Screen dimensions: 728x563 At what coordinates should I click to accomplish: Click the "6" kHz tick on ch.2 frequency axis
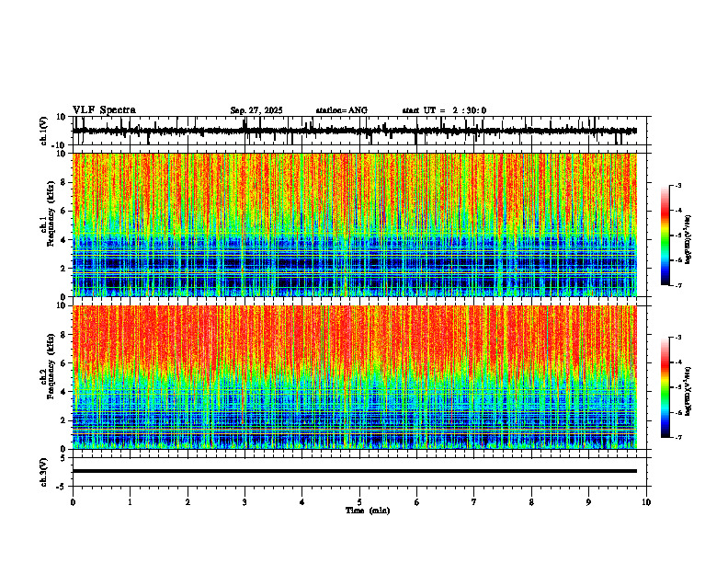[x=63, y=363]
